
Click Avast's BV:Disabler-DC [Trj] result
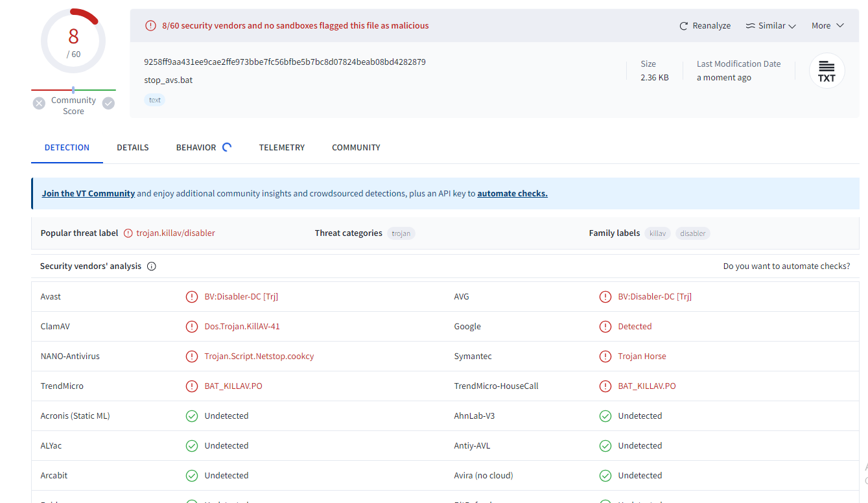[241, 297]
